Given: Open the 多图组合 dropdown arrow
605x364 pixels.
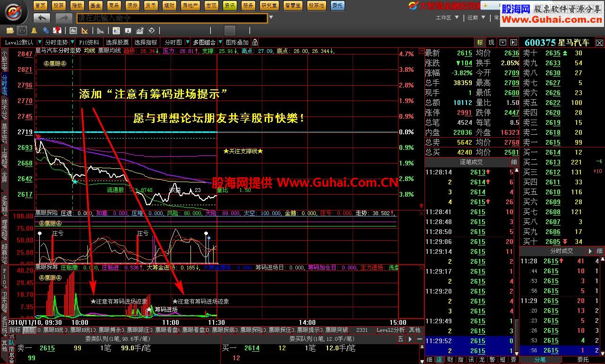Looking at the screenshot, I should [x=221, y=42].
